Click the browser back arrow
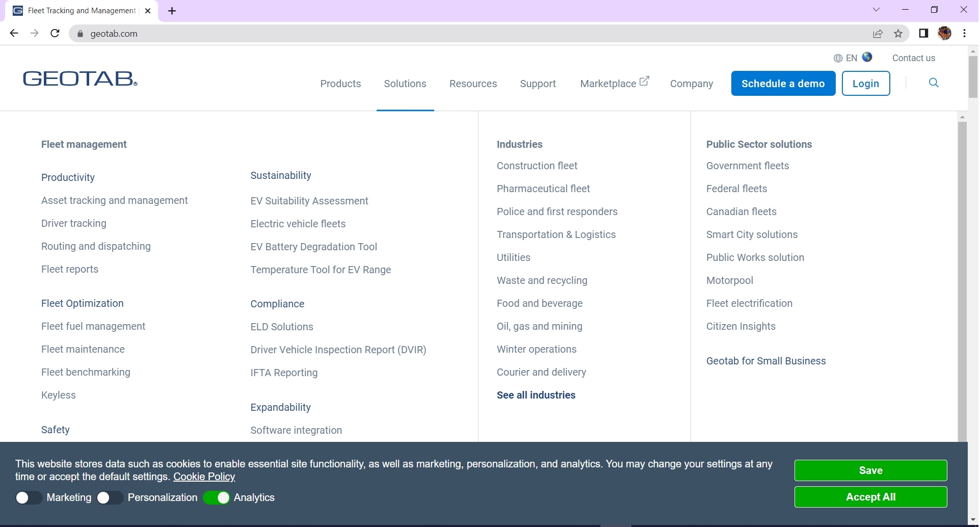Image resolution: width=980 pixels, height=527 pixels. click(x=14, y=33)
